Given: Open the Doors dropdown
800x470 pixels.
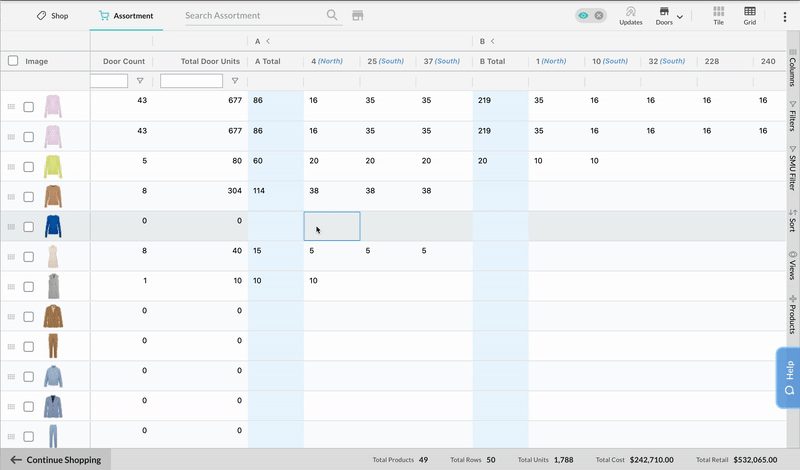Looking at the screenshot, I should (668, 15).
